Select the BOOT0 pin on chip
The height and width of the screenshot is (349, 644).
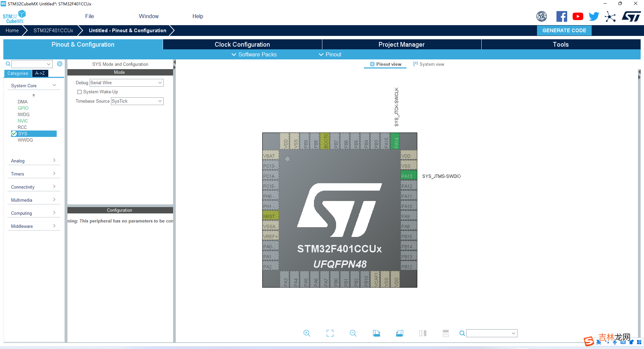(x=325, y=142)
